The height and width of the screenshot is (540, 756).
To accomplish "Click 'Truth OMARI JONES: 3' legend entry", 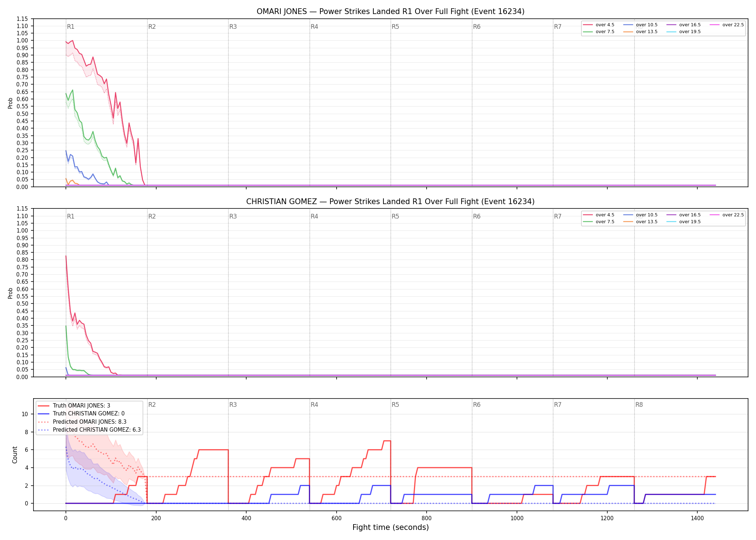I will (x=74, y=405).
